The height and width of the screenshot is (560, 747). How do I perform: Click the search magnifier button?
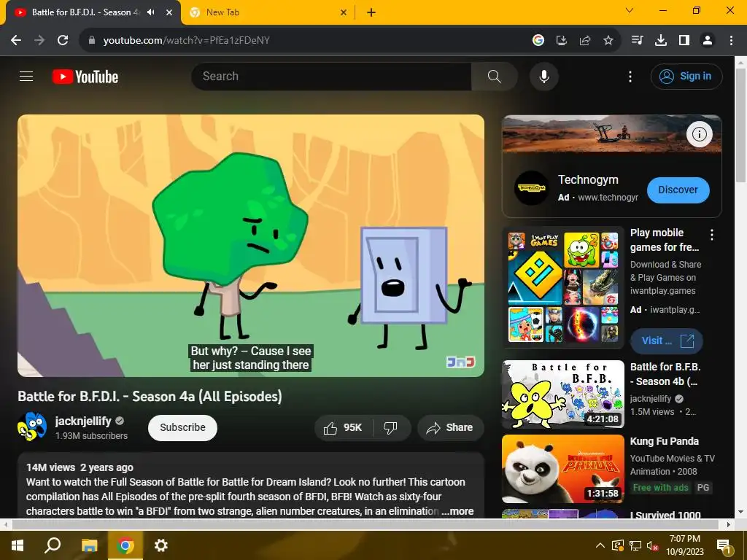(x=494, y=76)
